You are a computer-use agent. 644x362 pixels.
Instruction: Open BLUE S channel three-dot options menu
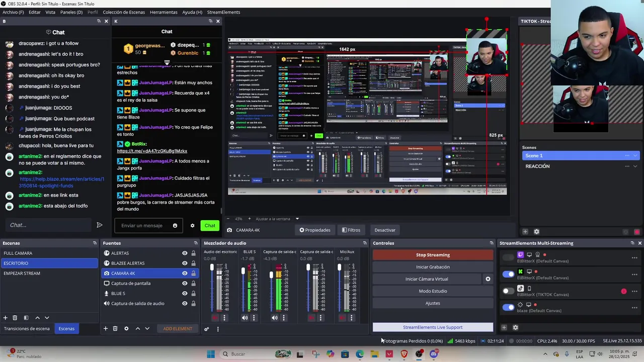[x=254, y=318]
